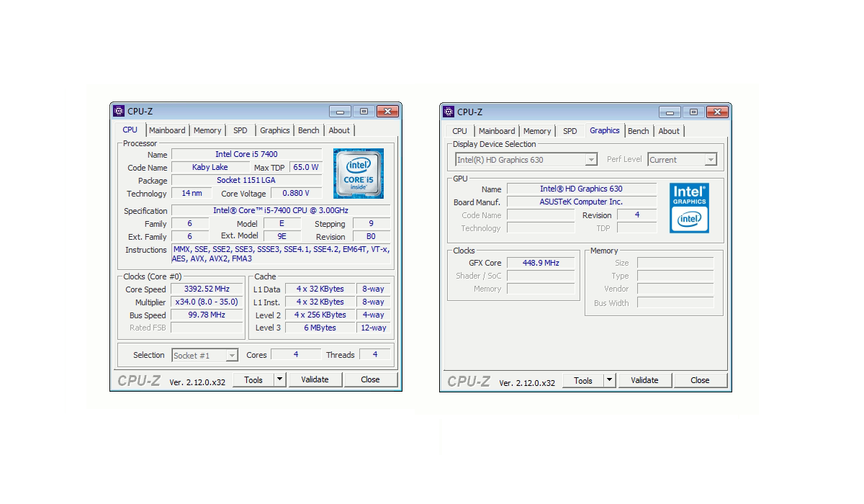Expand the Socket #1 selection dropdown
The height and width of the screenshot is (504, 864).
coord(232,356)
